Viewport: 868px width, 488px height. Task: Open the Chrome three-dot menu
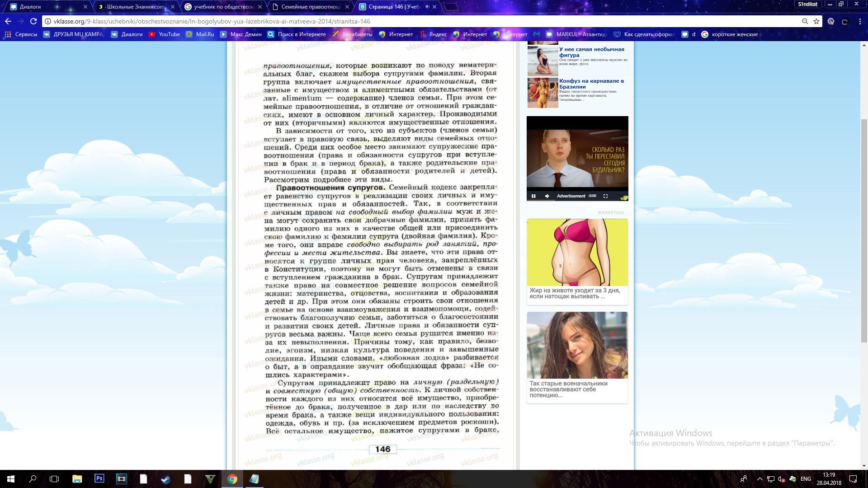point(859,21)
